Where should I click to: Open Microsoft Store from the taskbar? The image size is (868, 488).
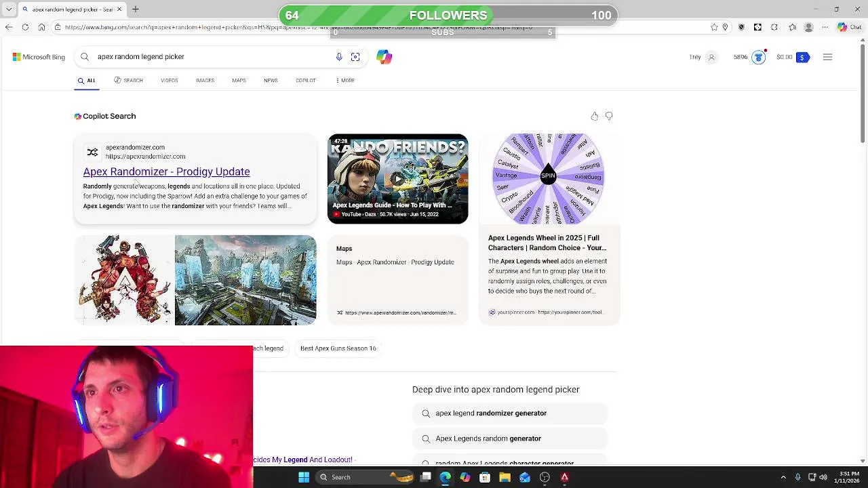pos(485,477)
